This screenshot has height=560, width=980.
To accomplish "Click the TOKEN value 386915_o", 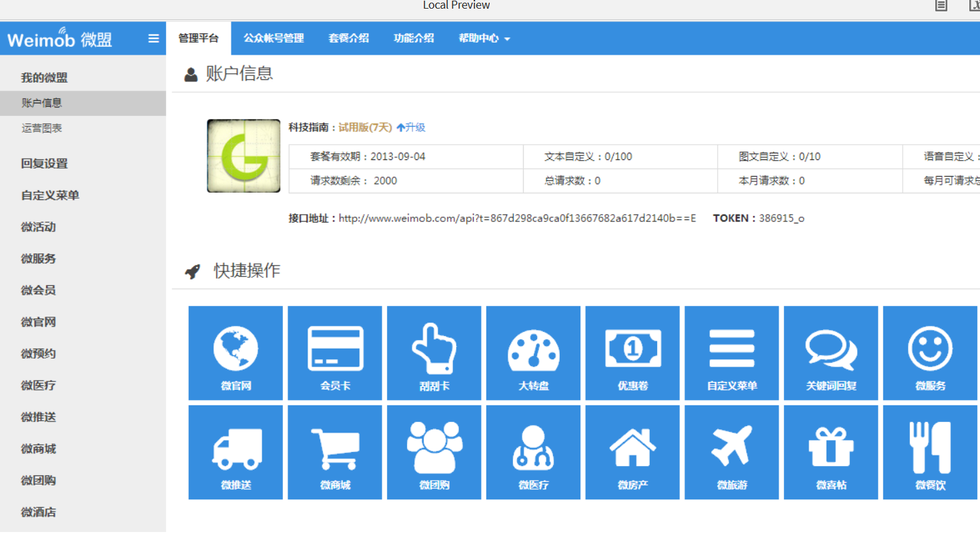I will (x=781, y=218).
